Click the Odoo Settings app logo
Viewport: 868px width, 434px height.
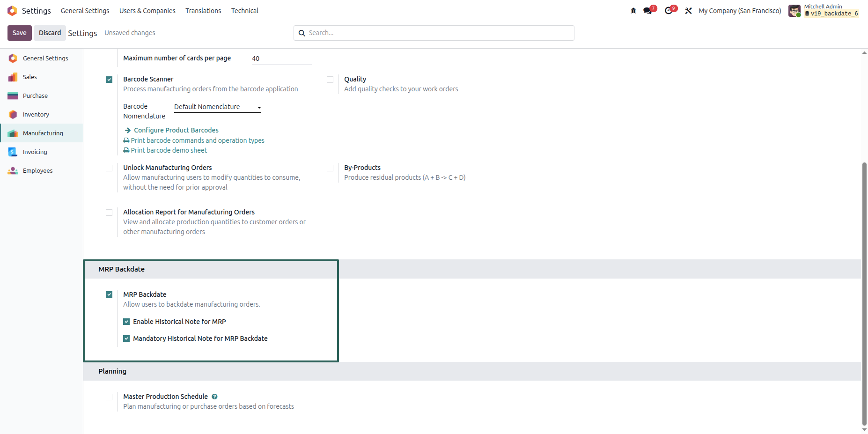(12, 11)
